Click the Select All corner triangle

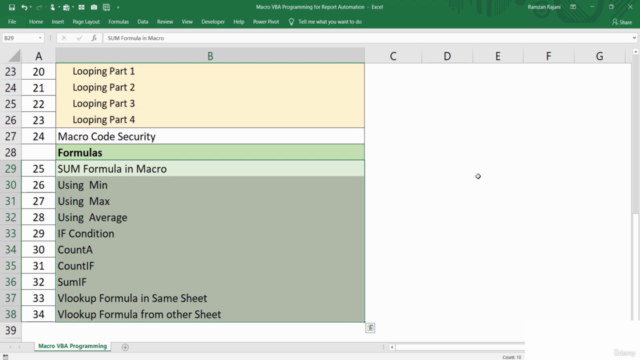pos(14,56)
